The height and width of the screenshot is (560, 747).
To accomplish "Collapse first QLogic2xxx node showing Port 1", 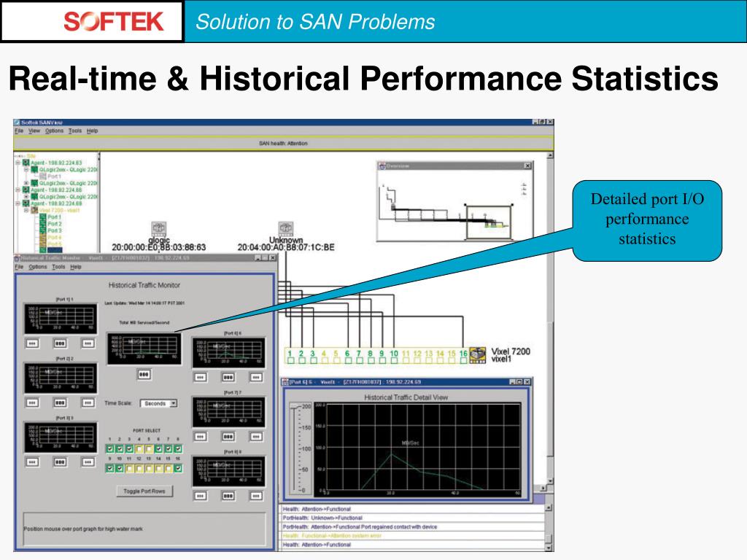I will click(27, 169).
